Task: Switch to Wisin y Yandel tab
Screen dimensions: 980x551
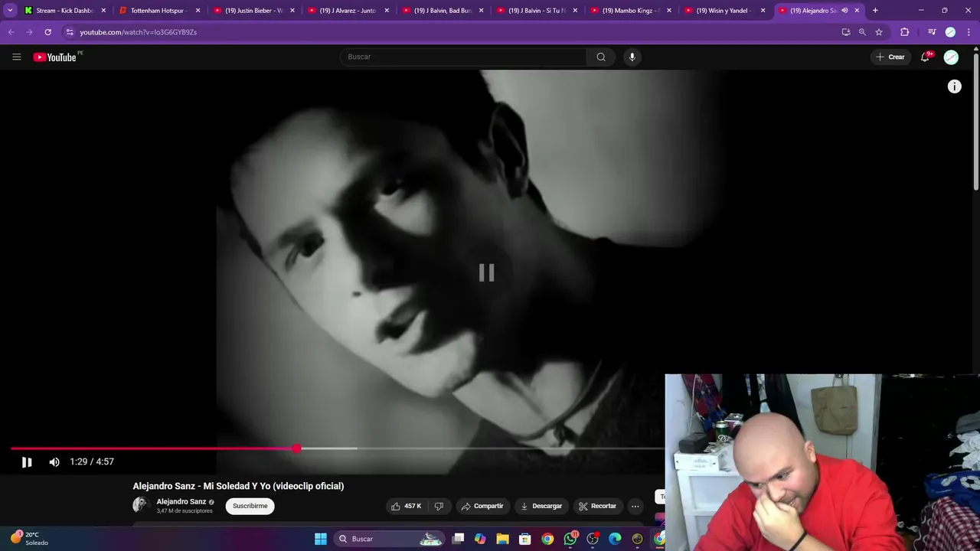Action: pos(724,11)
